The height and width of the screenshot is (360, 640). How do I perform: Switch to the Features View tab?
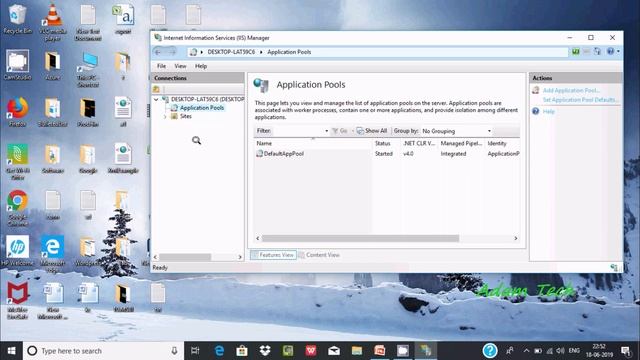pos(273,255)
